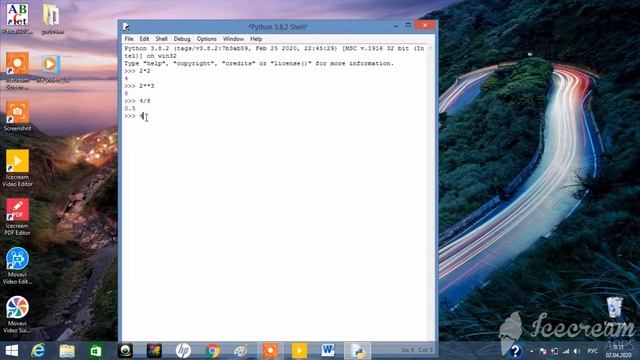
Task: Open the Window menu
Action: 233,39
